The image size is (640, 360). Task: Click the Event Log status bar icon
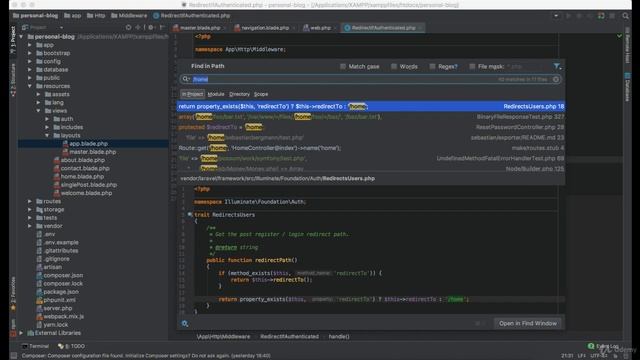603,346
